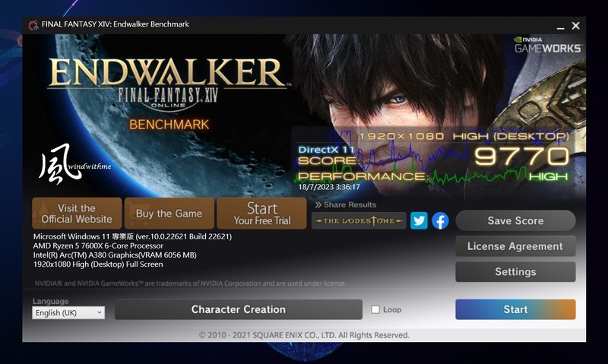
Task: Click the NVIDIA trademarks notice text
Action: point(191,283)
